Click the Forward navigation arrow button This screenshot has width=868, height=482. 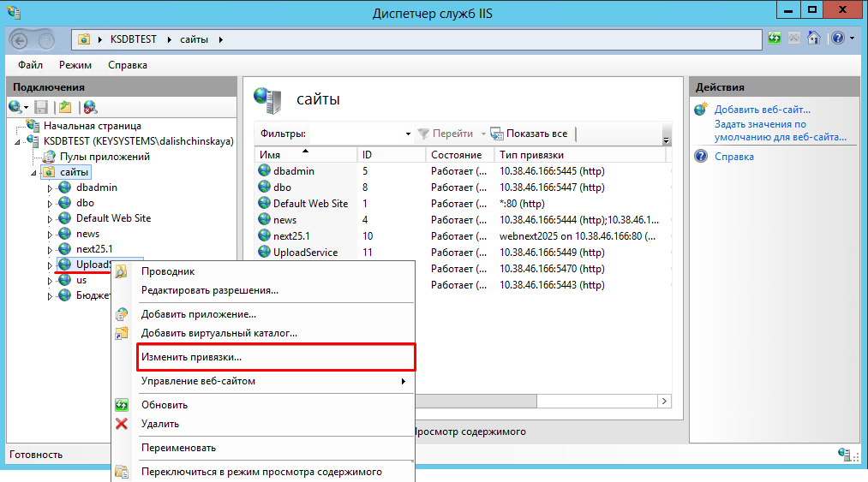46,40
